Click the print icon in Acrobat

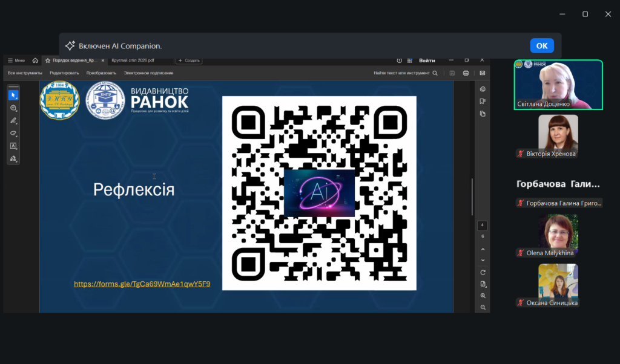tap(466, 73)
